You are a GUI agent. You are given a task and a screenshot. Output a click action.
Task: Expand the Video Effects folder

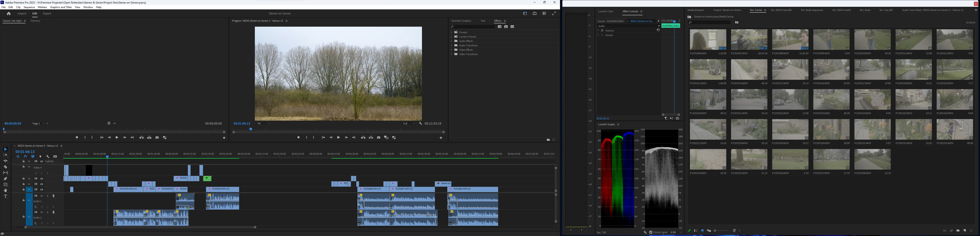(x=451, y=50)
